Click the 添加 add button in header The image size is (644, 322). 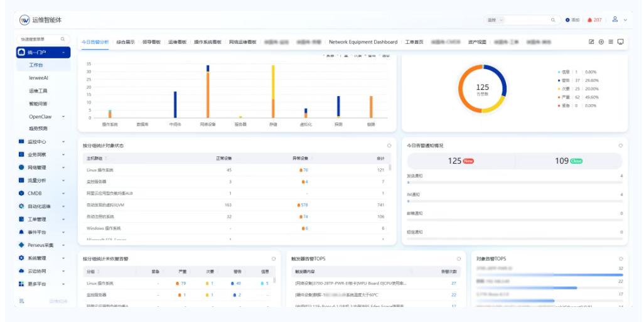(x=572, y=20)
